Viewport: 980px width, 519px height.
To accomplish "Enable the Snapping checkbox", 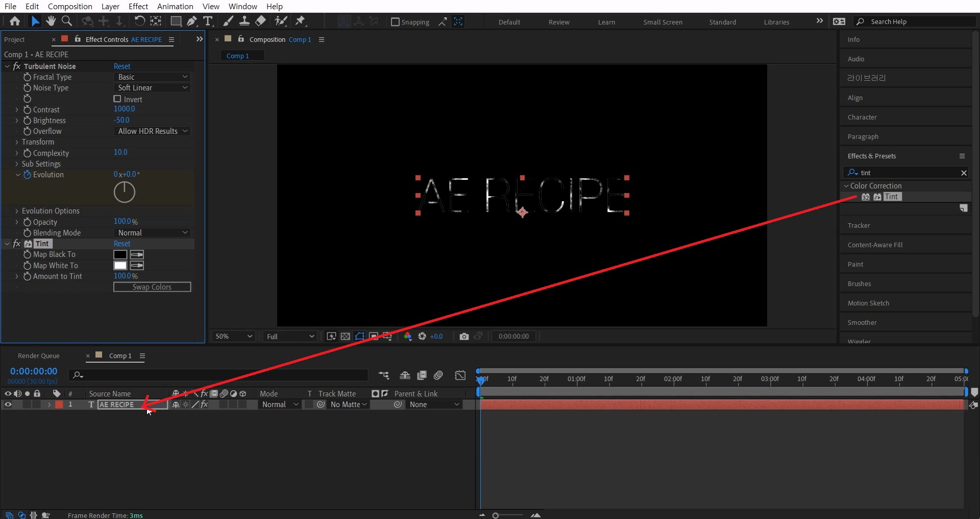I will pos(395,22).
